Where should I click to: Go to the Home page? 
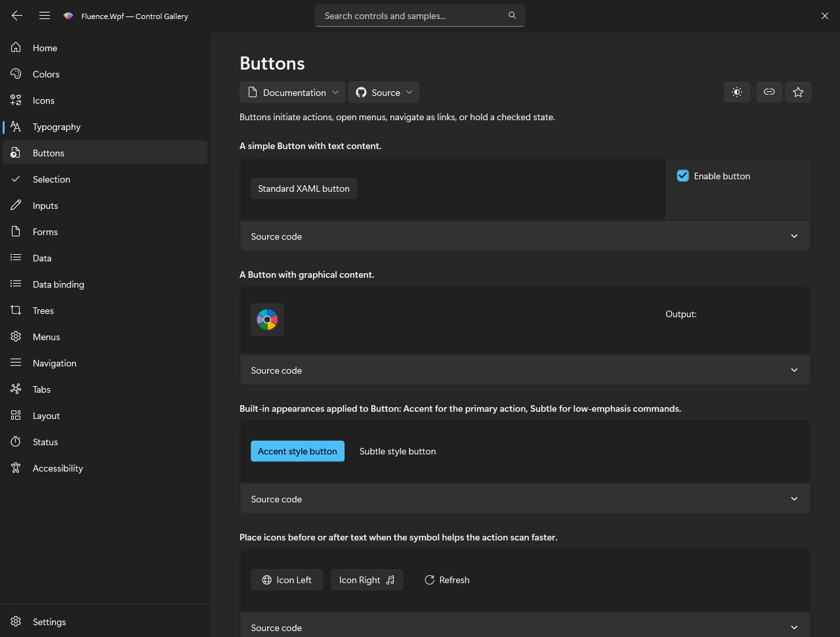pos(105,47)
